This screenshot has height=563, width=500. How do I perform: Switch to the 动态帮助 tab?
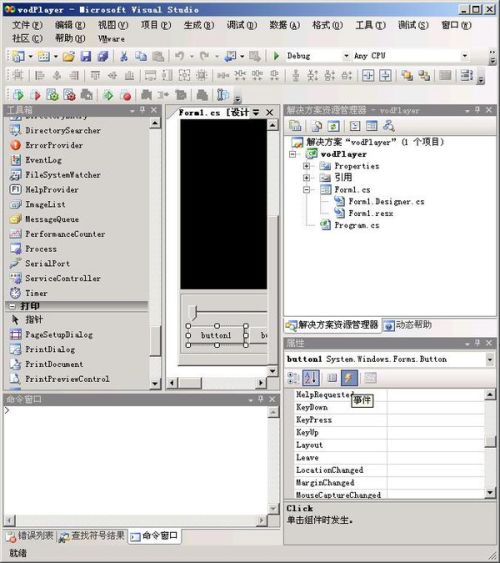pos(408,325)
